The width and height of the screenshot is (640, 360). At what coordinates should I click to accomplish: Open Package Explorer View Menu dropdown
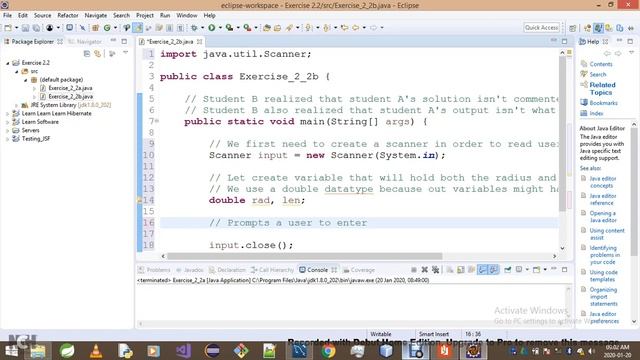click(125, 53)
